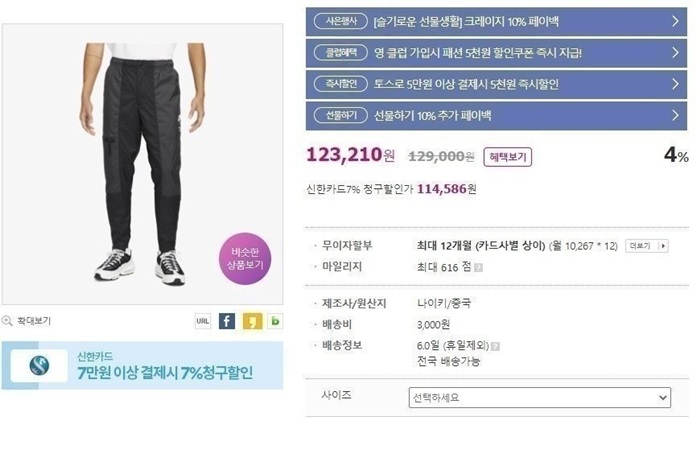Click the black pants product image

(x=142, y=164)
